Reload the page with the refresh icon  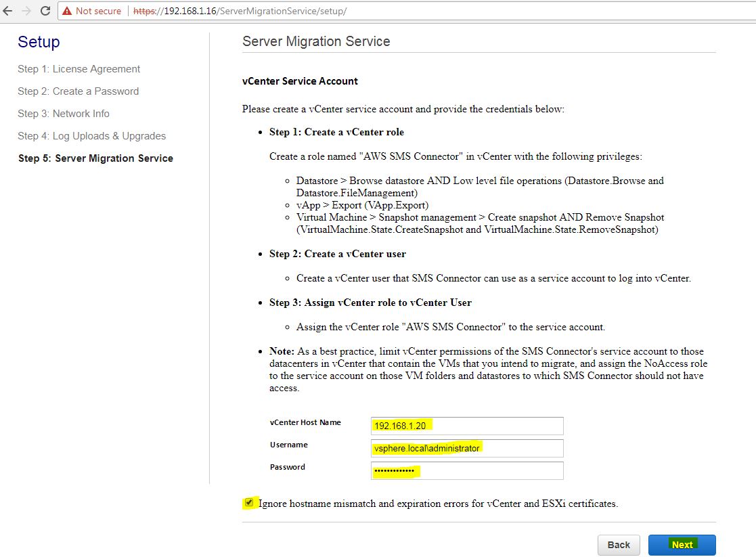tap(45, 11)
